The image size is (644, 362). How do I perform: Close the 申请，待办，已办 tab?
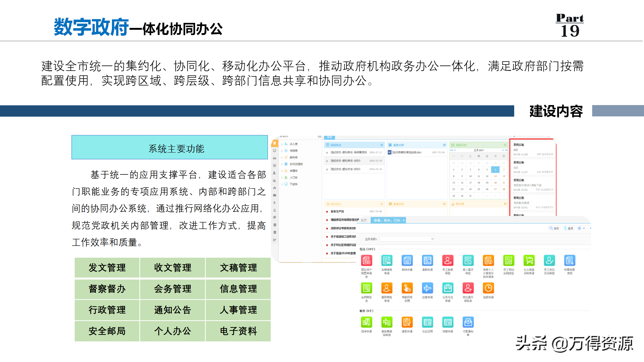click(404, 220)
